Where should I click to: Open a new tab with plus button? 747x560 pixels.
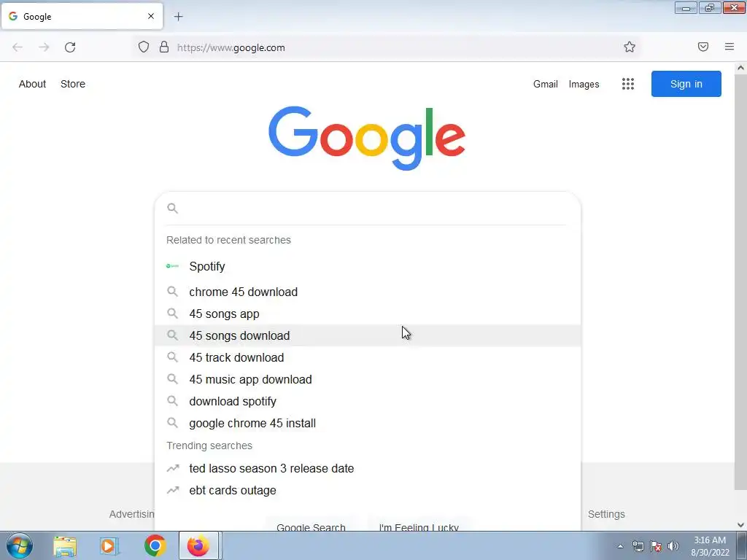tap(178, 17)
